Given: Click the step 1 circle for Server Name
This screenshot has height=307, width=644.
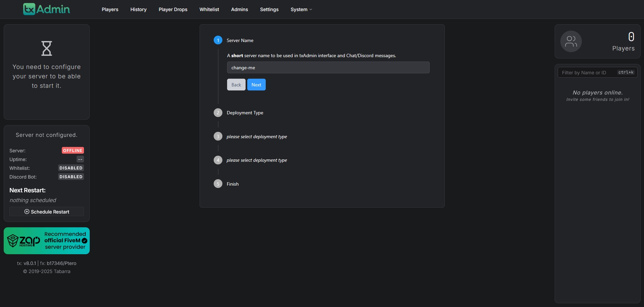Looking at the screenshot, I should (x=218, y=40).
